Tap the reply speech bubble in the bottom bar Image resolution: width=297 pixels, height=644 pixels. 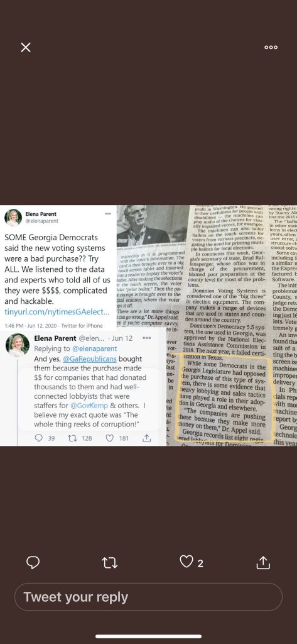33,562
